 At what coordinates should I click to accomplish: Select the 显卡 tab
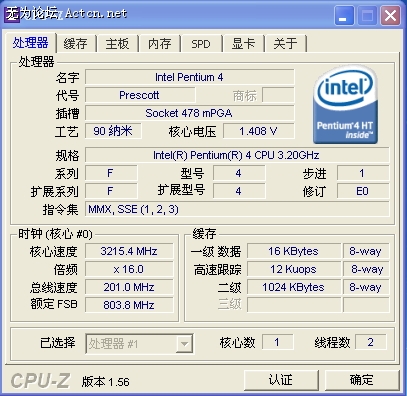tap(243, 44)
